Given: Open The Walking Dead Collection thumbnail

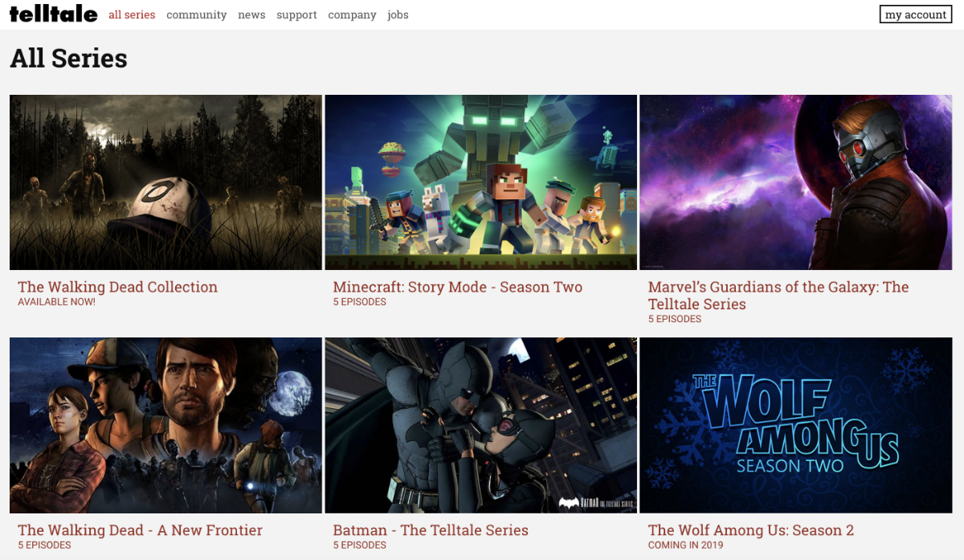Looking at the screenshot, I should tap(165, 182).
